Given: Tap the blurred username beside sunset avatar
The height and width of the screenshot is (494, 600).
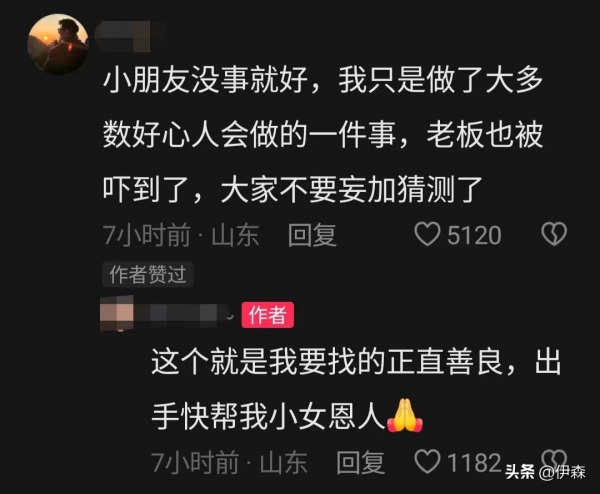Looking at the screenshot, I should (123, 37).
